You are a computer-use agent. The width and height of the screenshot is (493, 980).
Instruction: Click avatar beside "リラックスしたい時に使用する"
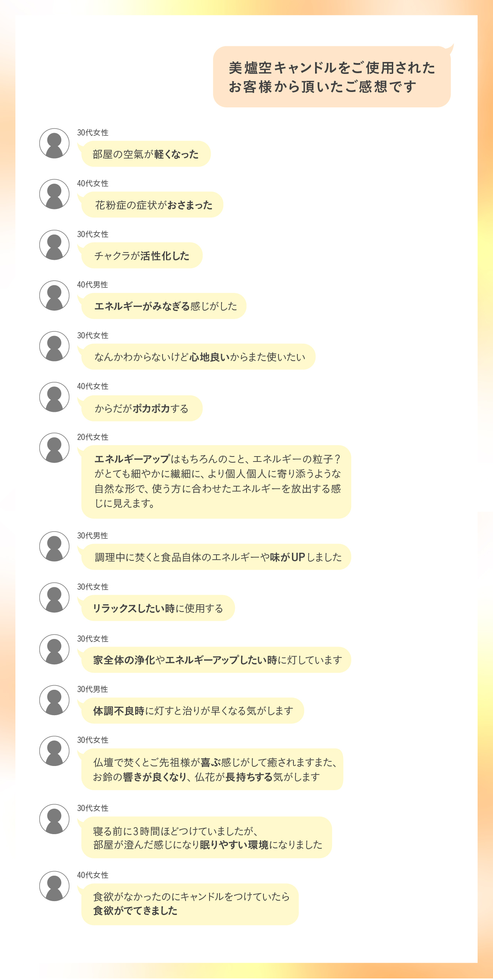click(54, 597)
